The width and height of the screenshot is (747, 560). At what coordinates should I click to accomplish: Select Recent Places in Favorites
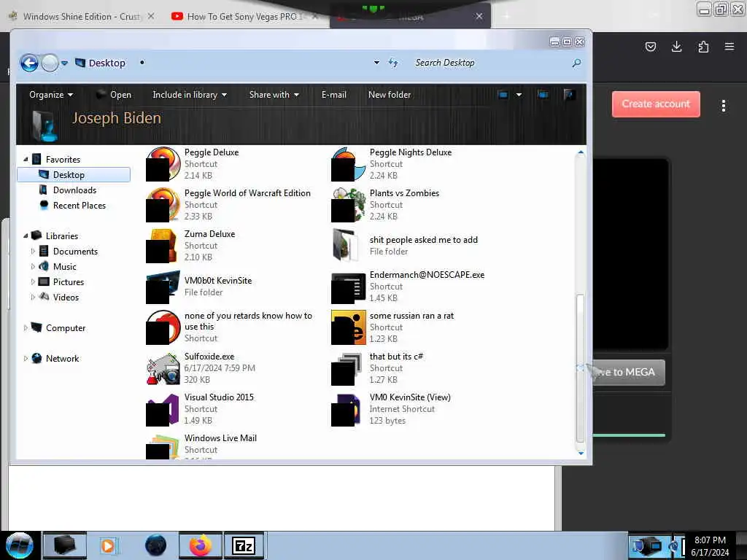point(79,205)
